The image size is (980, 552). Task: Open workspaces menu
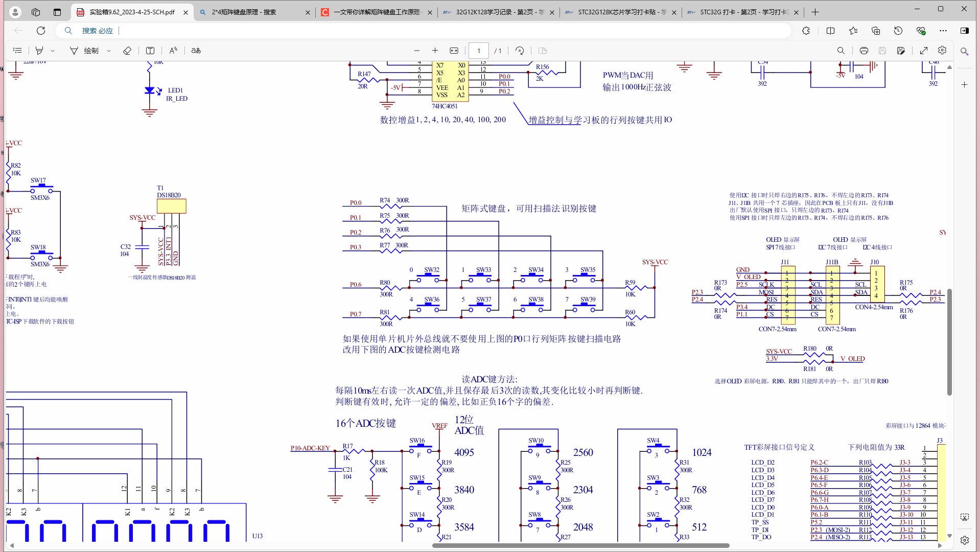[36, 12]
